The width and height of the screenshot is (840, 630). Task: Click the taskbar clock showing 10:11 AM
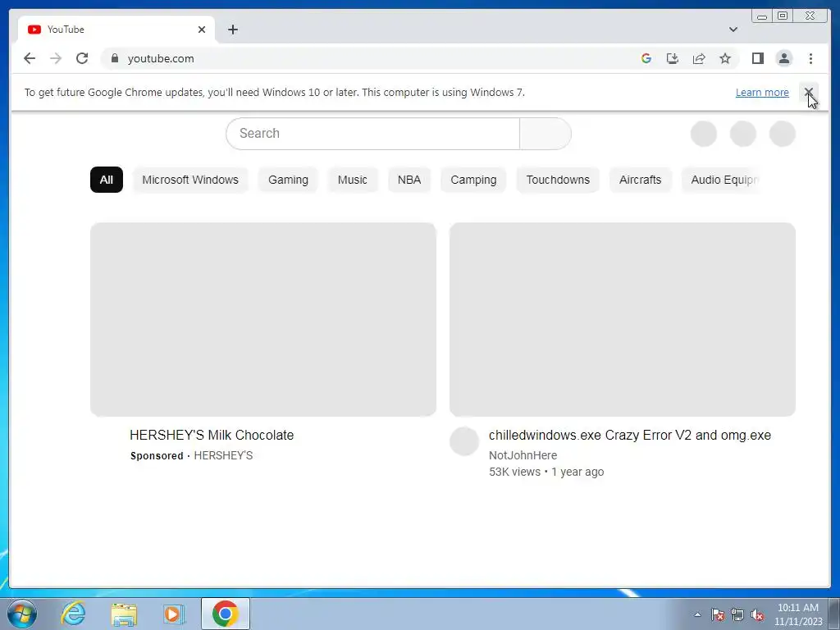pos(797,614)
